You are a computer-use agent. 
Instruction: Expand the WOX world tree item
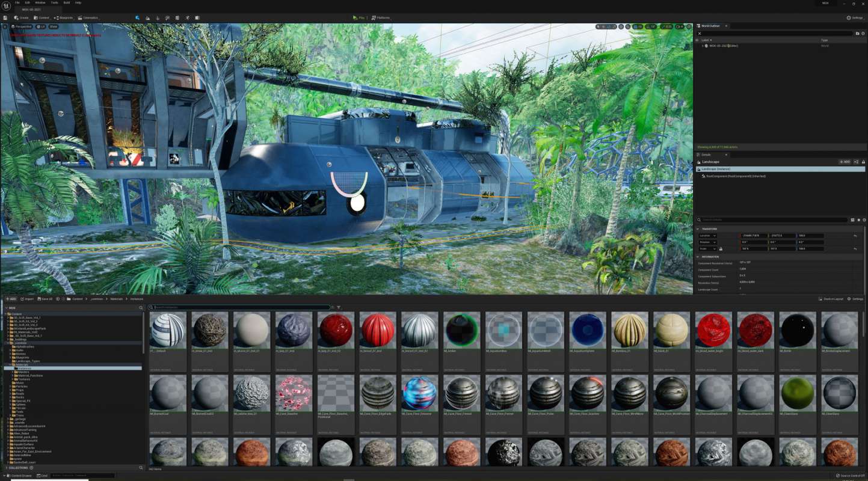tap(703, 46)
